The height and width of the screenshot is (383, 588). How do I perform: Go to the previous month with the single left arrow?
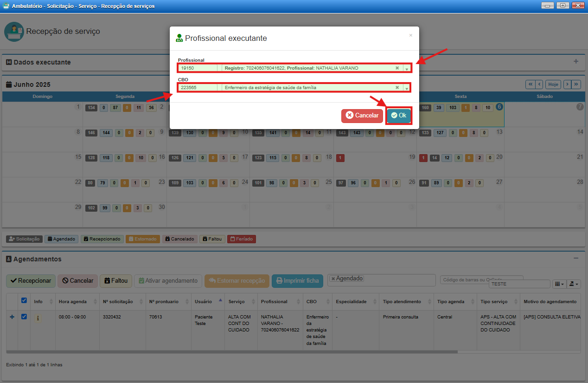(539, 84)
